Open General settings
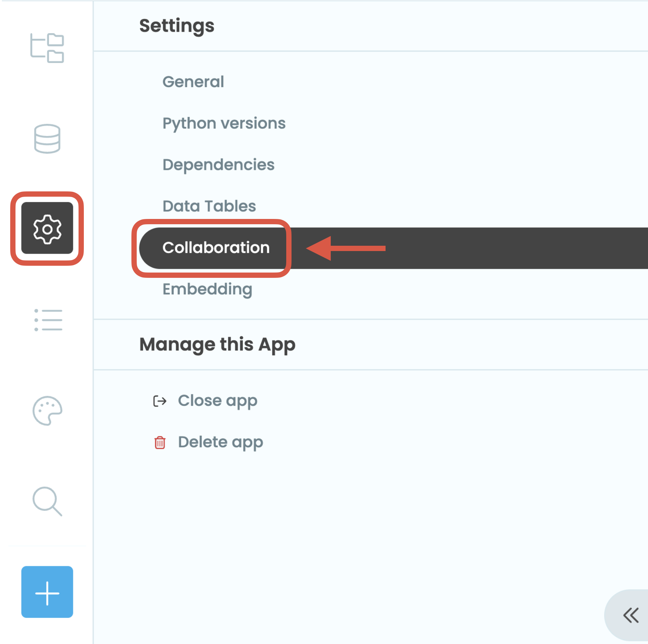648x644 pixels. click(193, 82)
